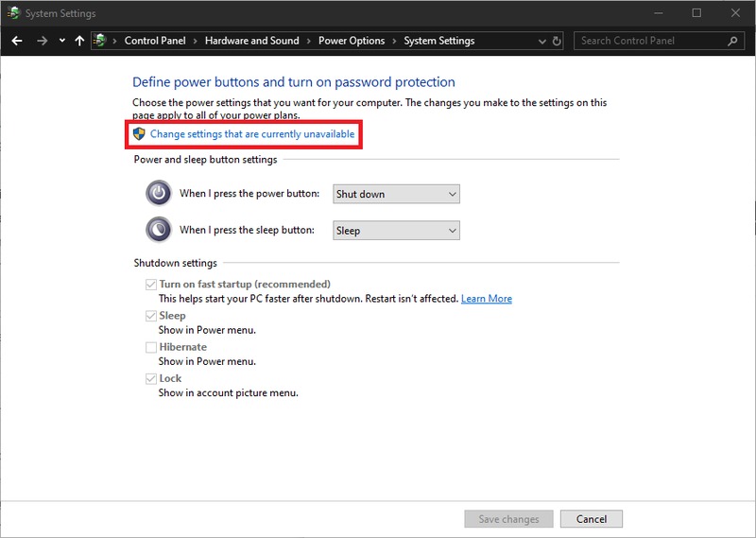This screenshot has width=756, height=538.
Task: Open the sleep button action dropdown
Action: (396, 230)
